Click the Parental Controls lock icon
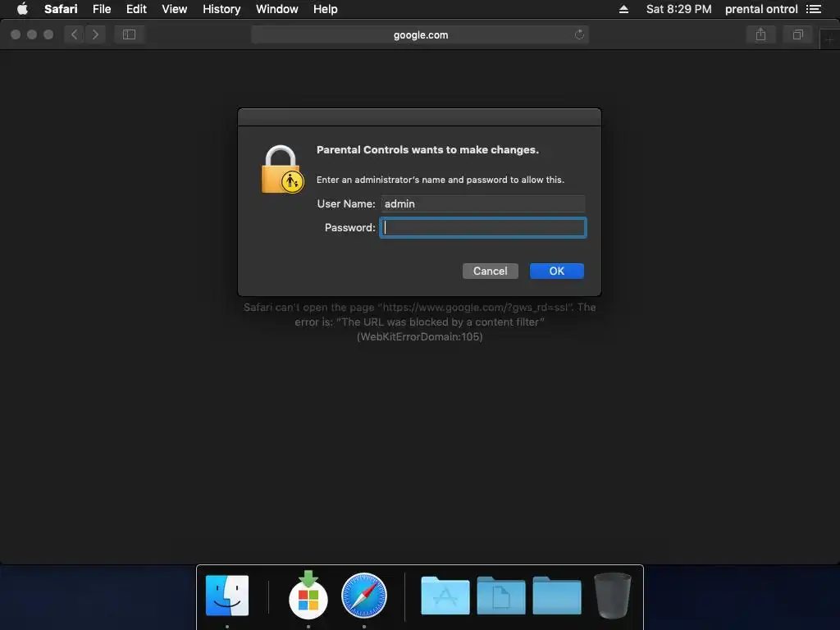This screenshot has height=630, width=840. [282, 169]
